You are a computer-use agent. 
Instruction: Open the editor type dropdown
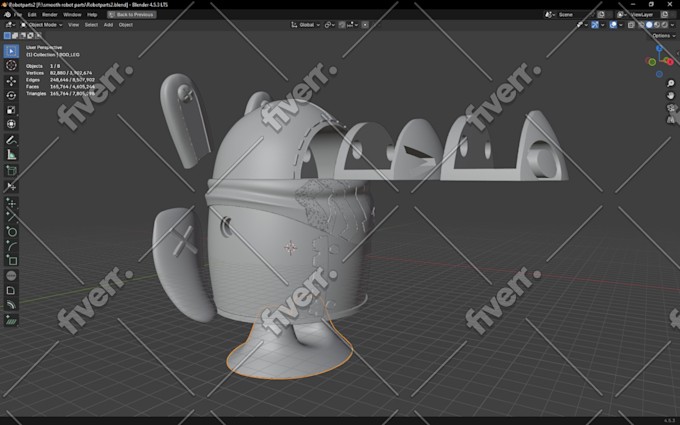point(10,25)
